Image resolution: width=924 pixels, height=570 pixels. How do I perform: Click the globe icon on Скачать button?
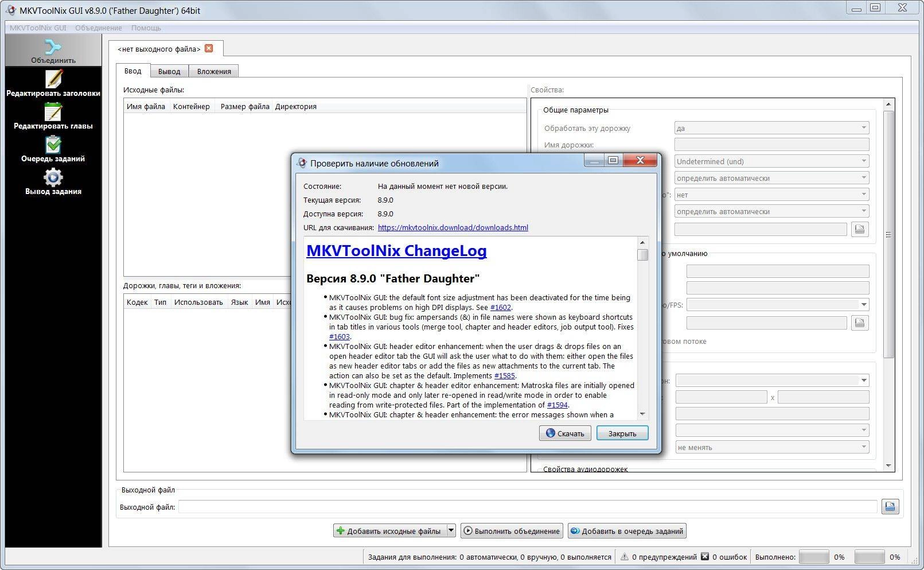pos(551,433)
